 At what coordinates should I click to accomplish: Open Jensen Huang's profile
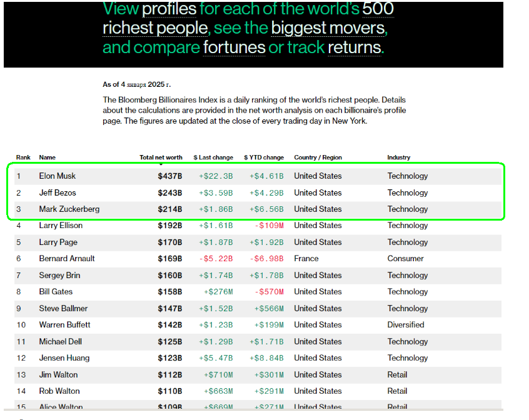click(64, 358)
